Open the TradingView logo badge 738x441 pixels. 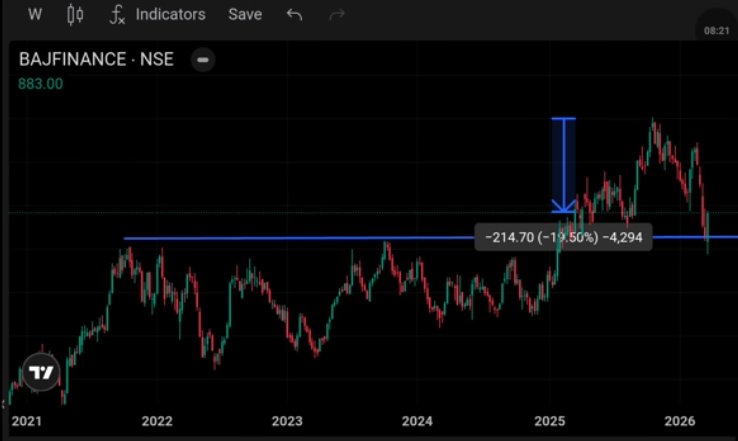(41, 372)
